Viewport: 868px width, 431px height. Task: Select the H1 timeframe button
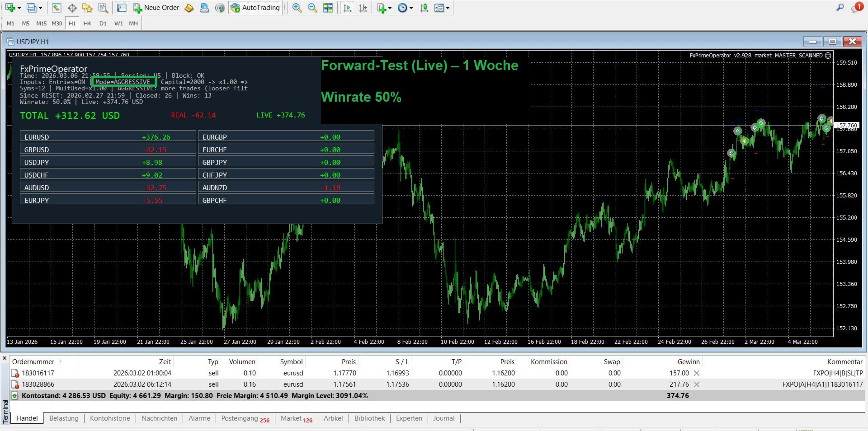coord(72,23)
